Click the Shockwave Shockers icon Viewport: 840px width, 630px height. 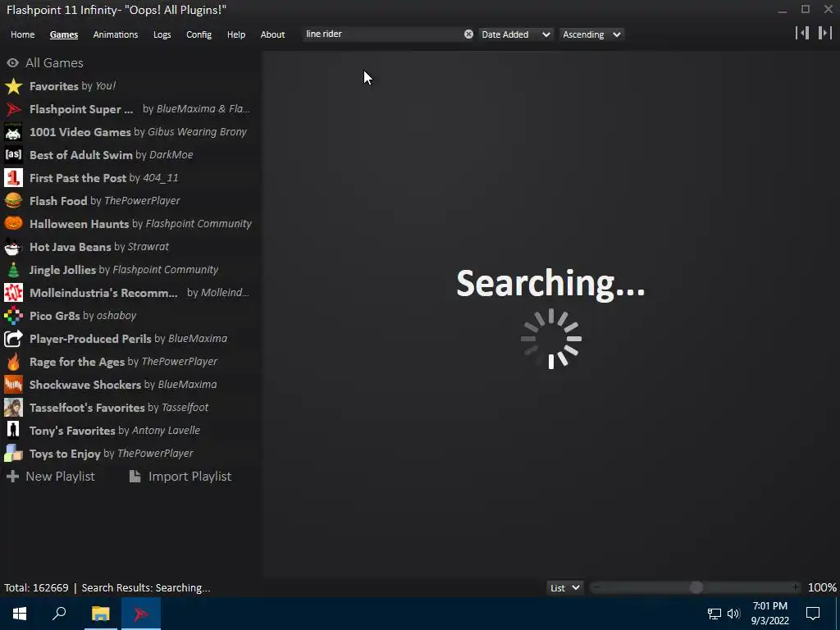13,385
